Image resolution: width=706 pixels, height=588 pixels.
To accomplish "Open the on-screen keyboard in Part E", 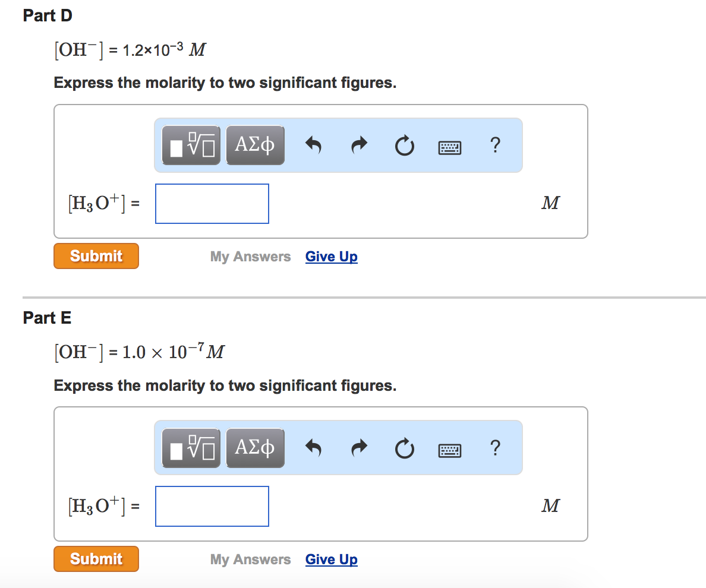I will 450,450.
